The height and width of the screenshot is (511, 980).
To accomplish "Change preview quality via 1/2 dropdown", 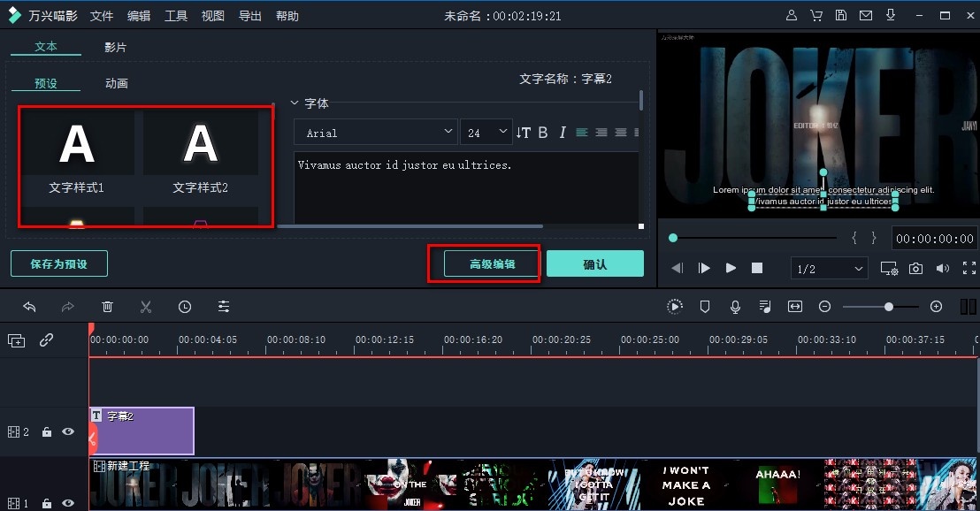I will 829,268.
